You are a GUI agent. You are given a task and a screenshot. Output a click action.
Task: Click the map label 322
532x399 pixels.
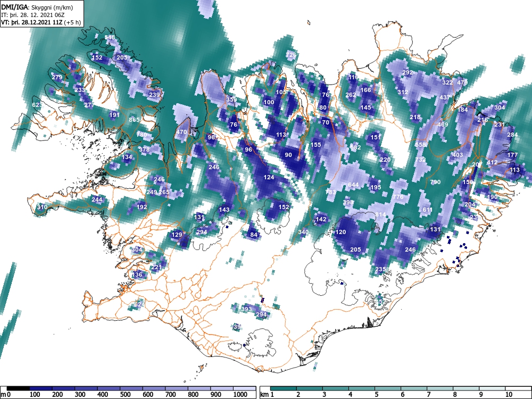tap(447, 82)
